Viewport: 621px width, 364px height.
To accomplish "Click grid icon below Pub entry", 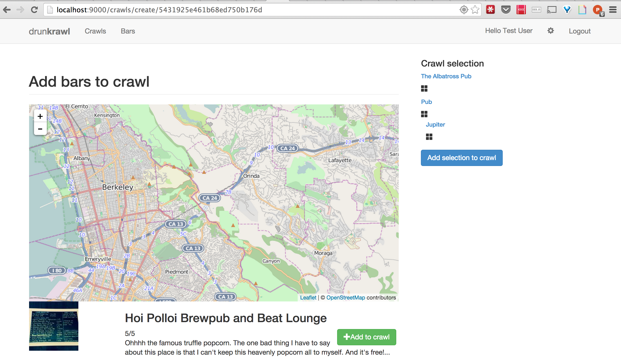I will 424,114.
